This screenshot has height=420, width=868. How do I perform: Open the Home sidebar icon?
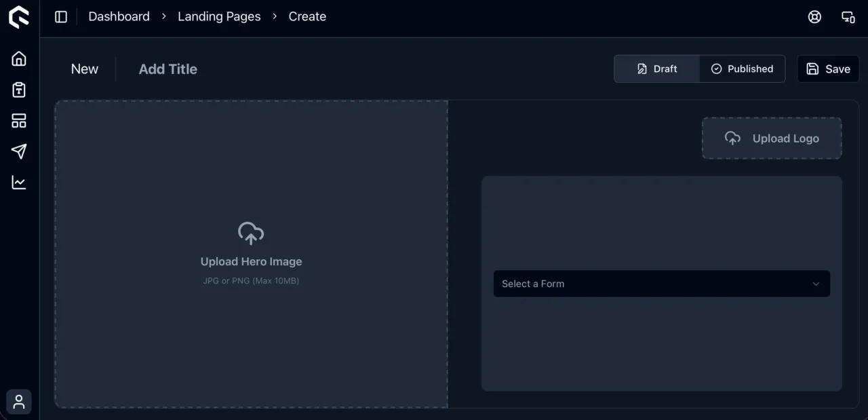pyautogui.click(x=19, y=59)
